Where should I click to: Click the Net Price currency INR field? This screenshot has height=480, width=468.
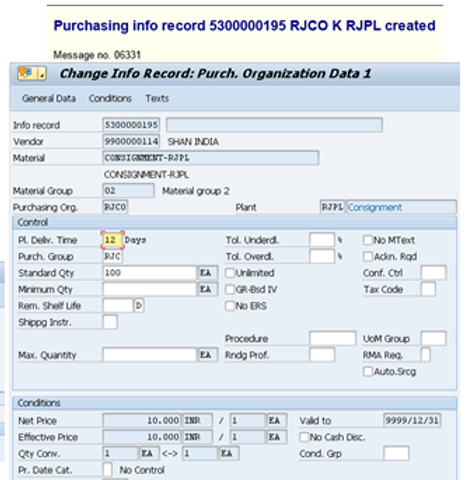pos(197,420)
